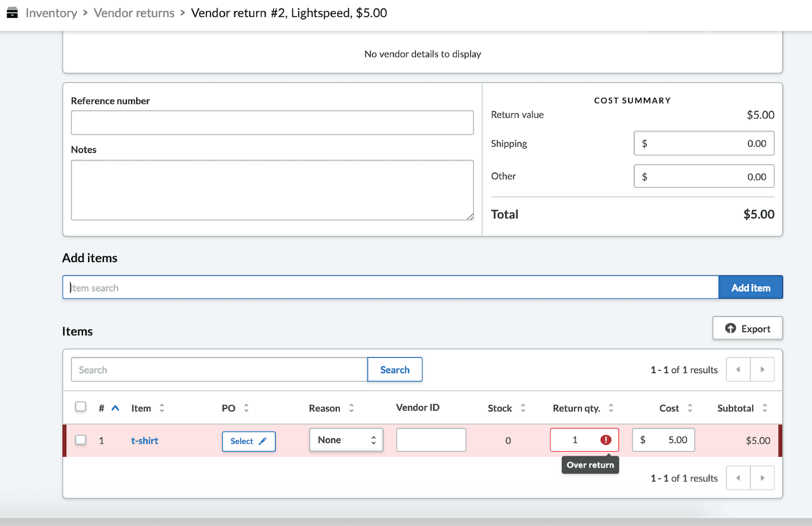Open the Reason dropdown set to None
Viewport: 812px width, 526px height.
pyautogui.click(x=346, y=440)
